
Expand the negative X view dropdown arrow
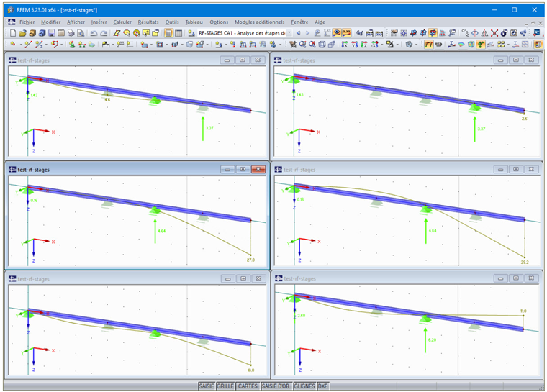[x=382, y=45]
